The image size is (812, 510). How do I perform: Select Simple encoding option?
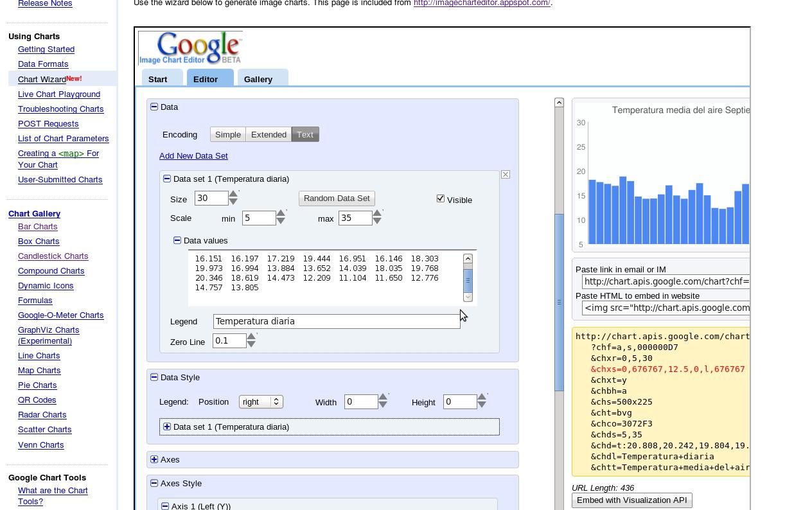228,135
